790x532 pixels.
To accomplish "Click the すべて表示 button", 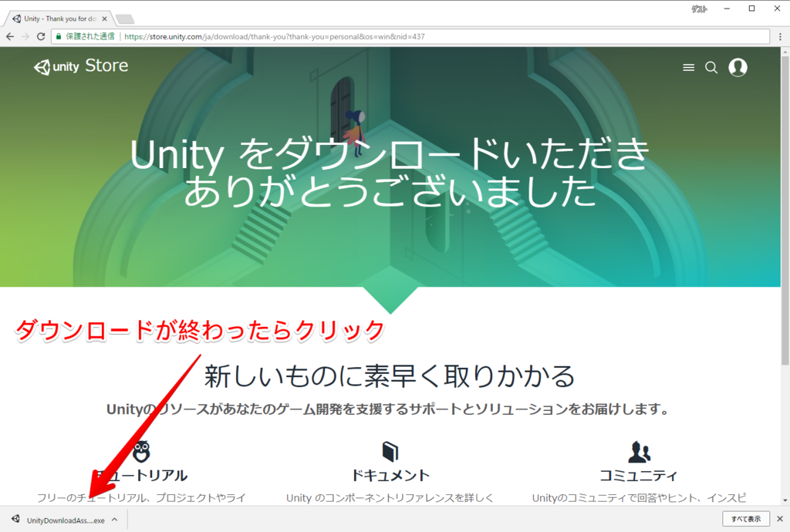I will (746, 519).
